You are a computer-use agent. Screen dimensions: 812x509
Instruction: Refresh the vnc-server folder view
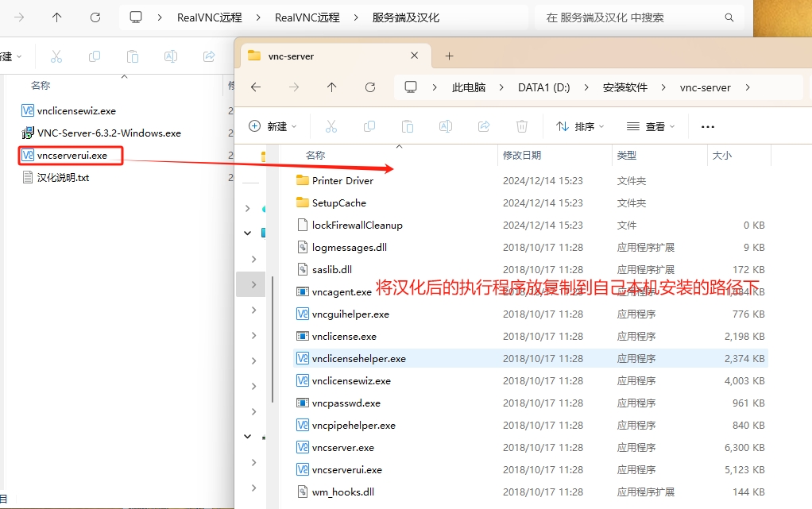(x=370, y=87)
